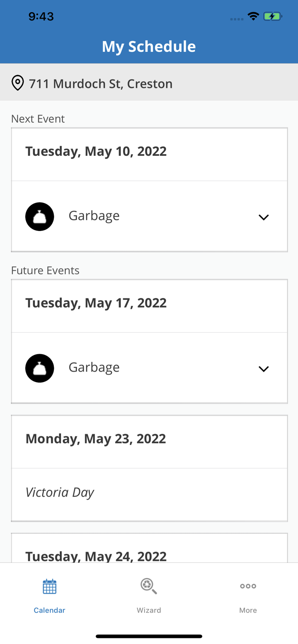Tap the Tuesday, May 10, 2022 header
298x644 pixels.
coord(96,152)
